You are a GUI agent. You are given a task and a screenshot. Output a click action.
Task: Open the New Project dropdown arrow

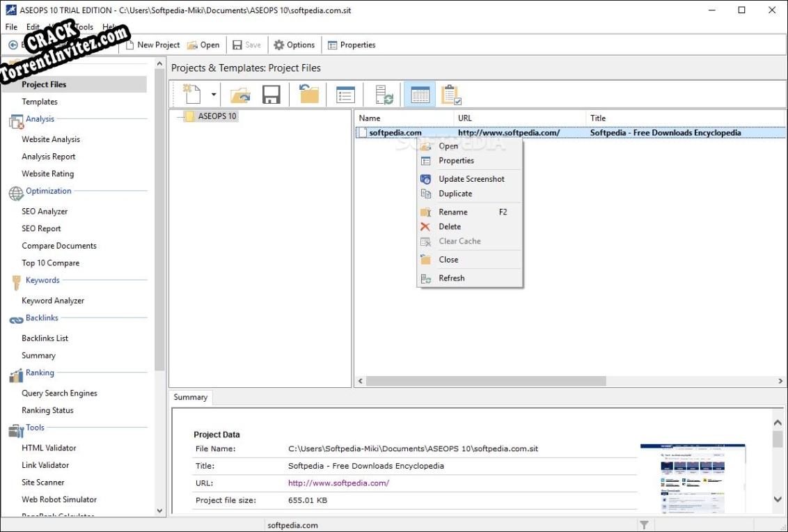coord(213,94)
